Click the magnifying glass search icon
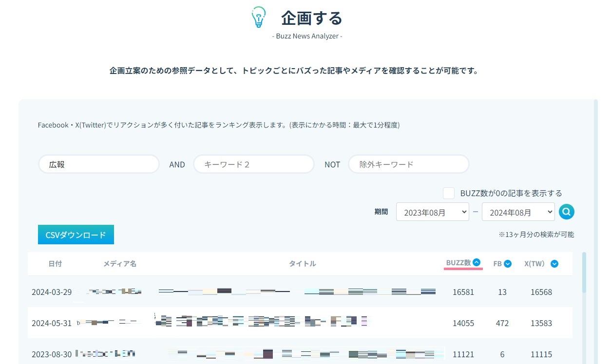 coord(567,212)
